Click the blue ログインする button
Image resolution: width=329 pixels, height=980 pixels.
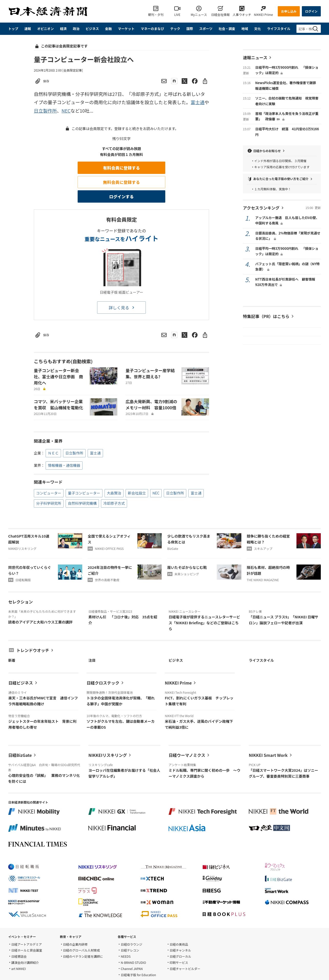click(121, 197)
